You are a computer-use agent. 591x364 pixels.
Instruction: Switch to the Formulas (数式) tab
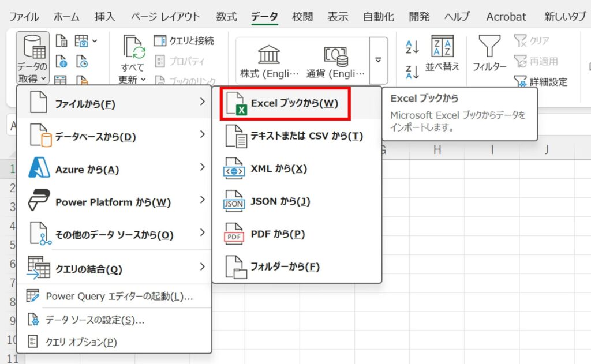(x=226, y=17)
